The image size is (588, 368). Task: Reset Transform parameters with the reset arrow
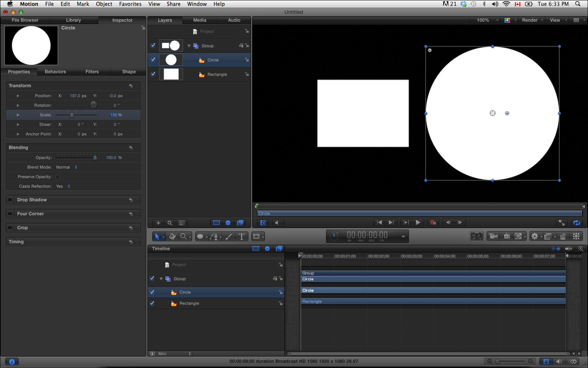131,86
